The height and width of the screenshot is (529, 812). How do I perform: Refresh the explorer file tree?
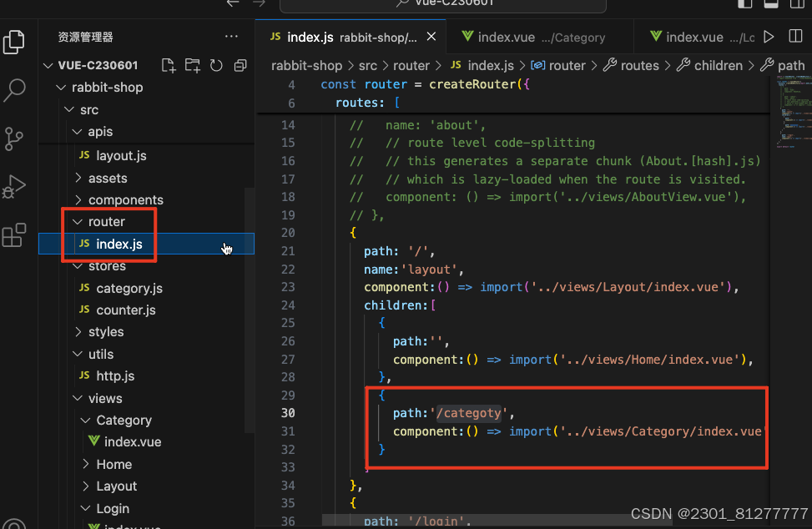tap(216, 65)
